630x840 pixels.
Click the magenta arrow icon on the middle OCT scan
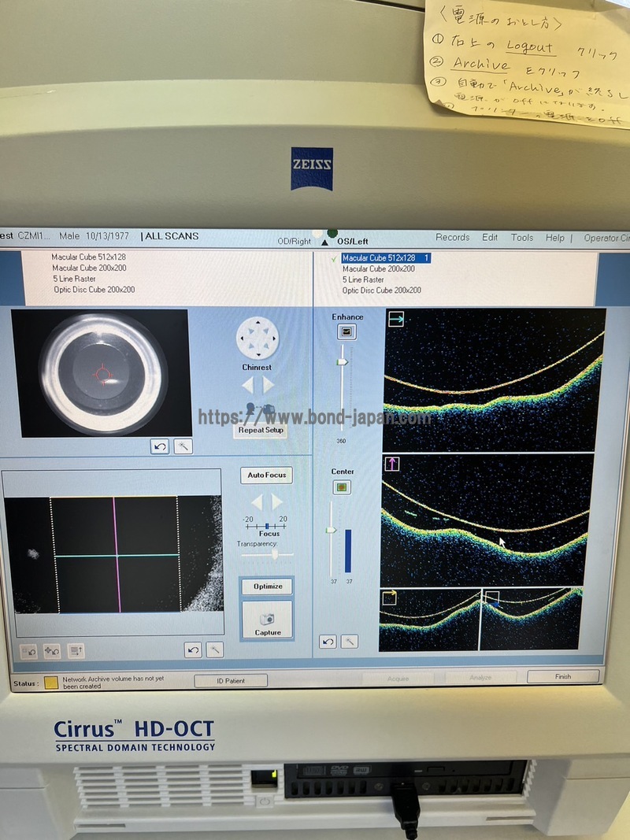[x=391, y=464]
